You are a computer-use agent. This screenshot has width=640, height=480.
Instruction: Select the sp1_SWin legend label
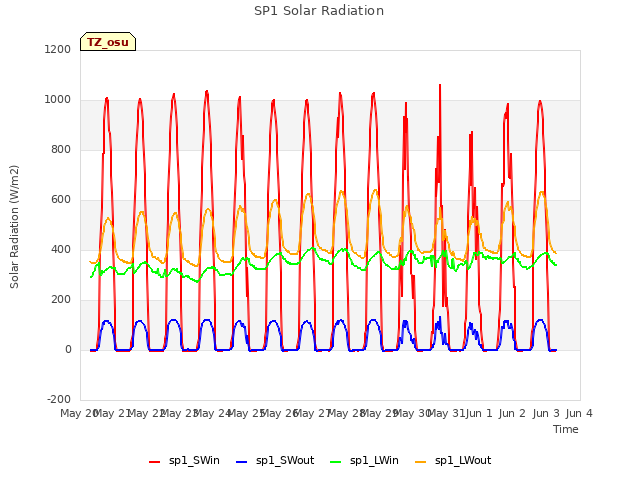(194, 461)
